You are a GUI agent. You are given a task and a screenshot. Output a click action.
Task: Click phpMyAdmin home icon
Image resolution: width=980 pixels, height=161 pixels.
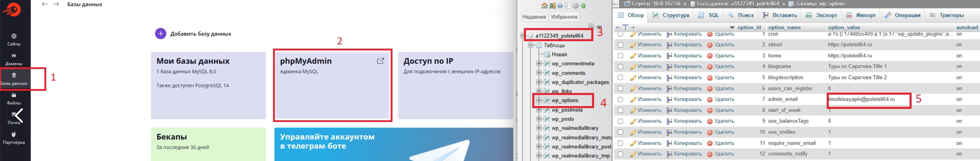pos(544,6)
